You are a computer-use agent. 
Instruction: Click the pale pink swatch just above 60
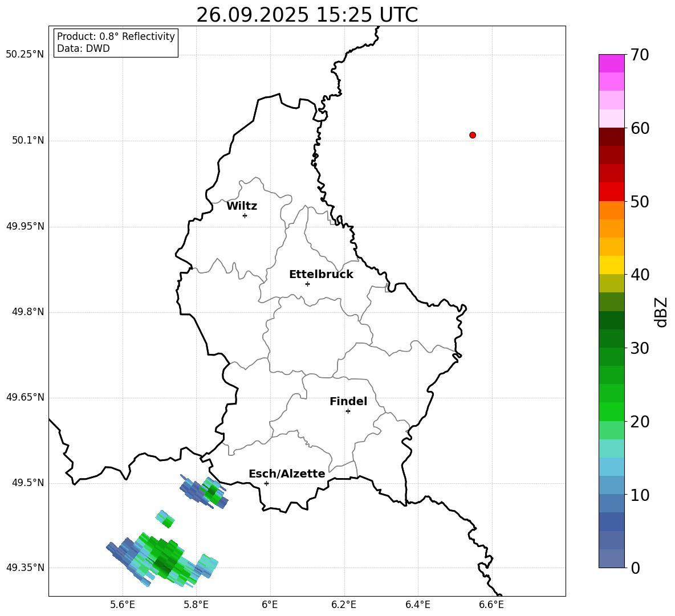pyautogui.click(x=611, y=119)
